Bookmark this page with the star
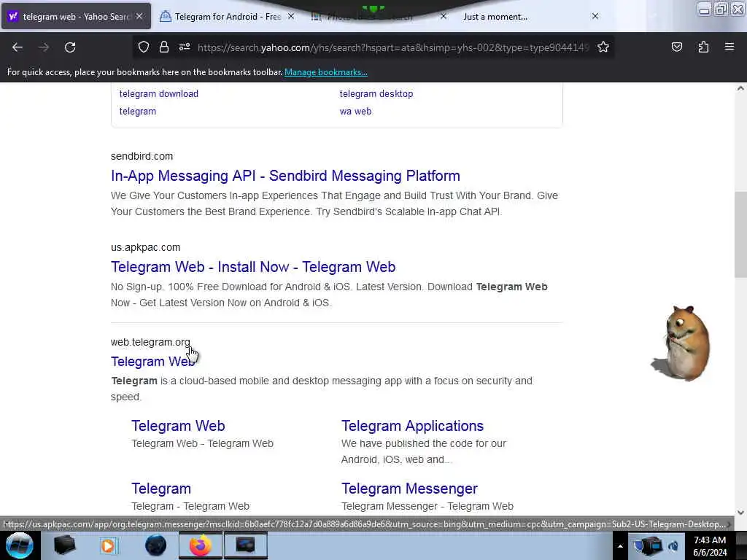Image resolution: width=747 pixels, height=560 pixels. [x=603, y=47]
